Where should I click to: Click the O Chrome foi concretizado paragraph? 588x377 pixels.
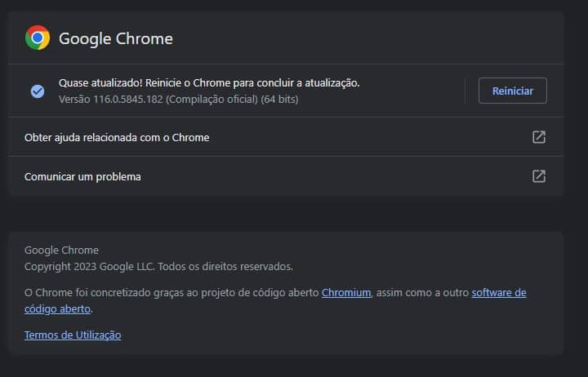[x=275, y=300]
